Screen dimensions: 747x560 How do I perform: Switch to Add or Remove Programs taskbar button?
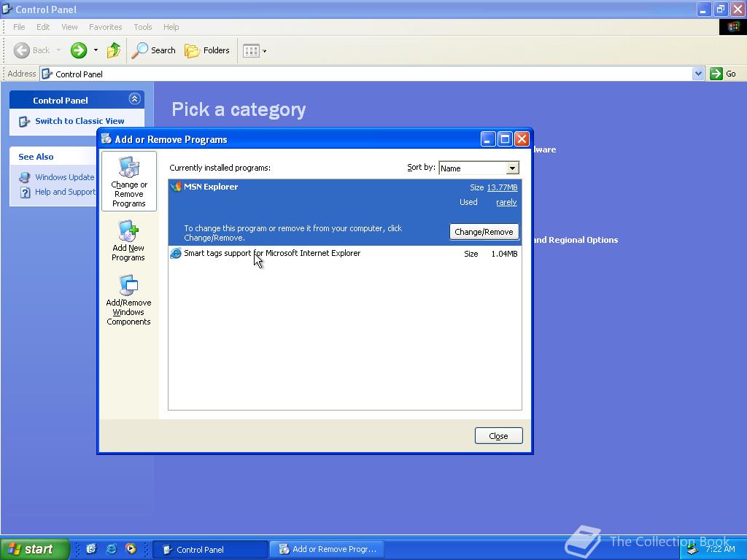point(327,550)
